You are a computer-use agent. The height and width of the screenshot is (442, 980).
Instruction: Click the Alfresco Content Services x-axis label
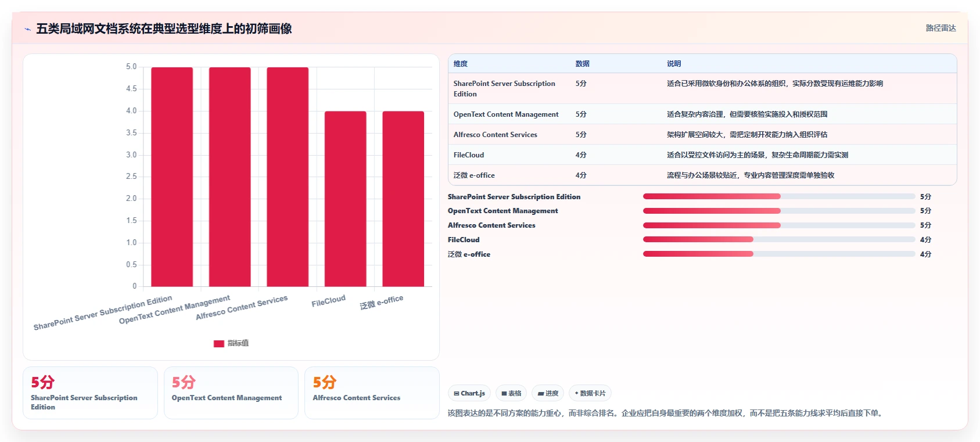242,307
